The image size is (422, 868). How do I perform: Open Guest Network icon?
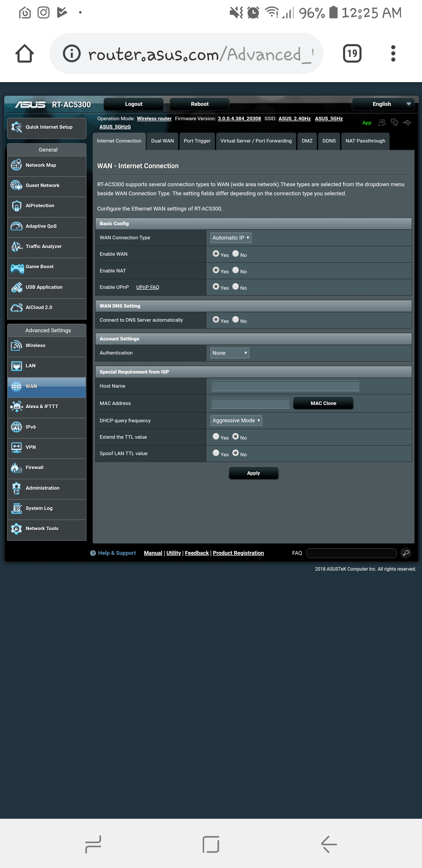(16, 185)
